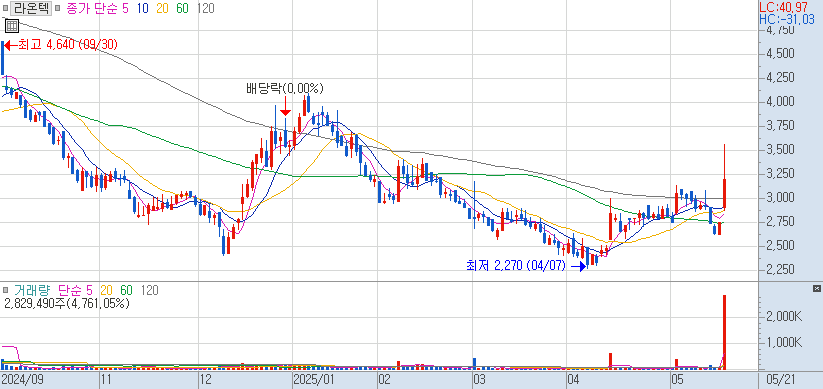823x389 pixels.
Task: Click the 04 month label on the date axis
Action: coord(573,379)
